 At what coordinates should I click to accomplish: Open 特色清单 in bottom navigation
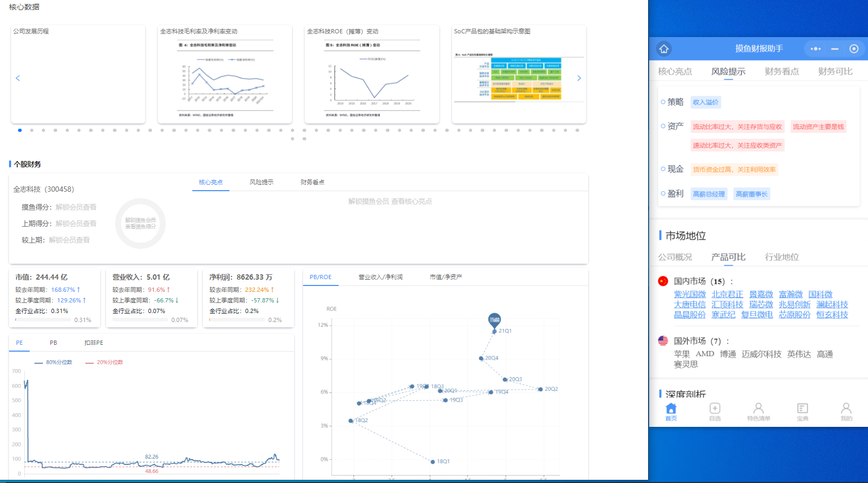pos(759,412)
